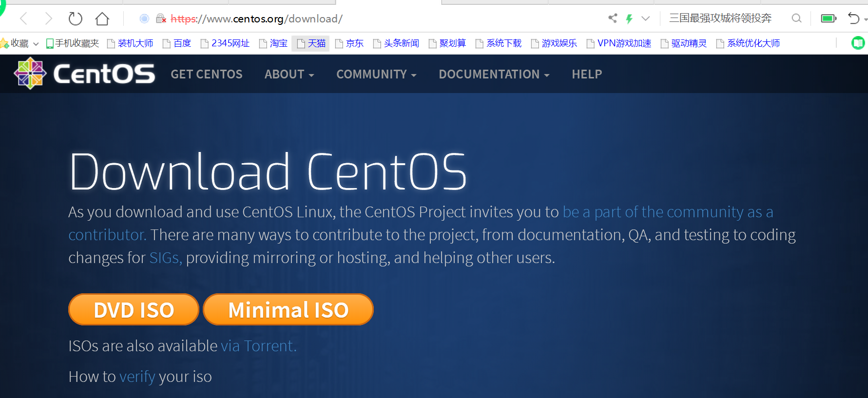The height and width of the screenshot is (398, 868).
Task: Open 天猫 bookmark
Action: pyautogui.click(x=311, y=43)
